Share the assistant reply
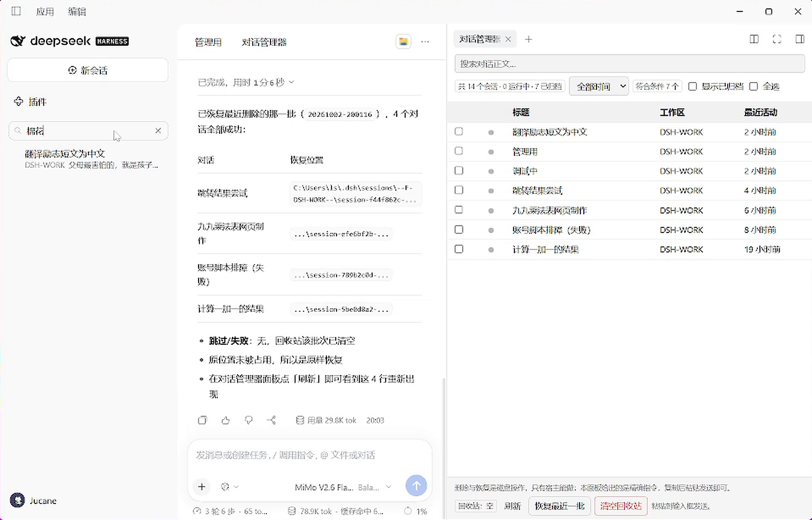Screen dimensions: 812x520 point(272,420)
